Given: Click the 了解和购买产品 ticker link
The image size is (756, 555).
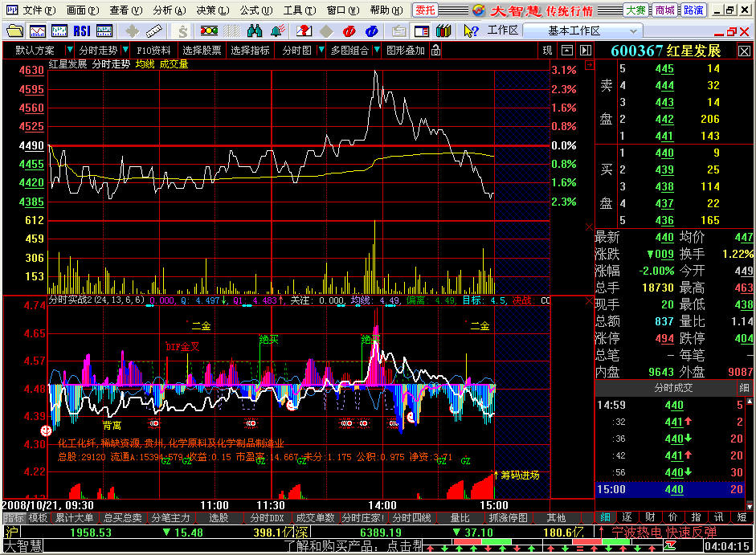Looking at the screenshot, I should click(352, 546).
